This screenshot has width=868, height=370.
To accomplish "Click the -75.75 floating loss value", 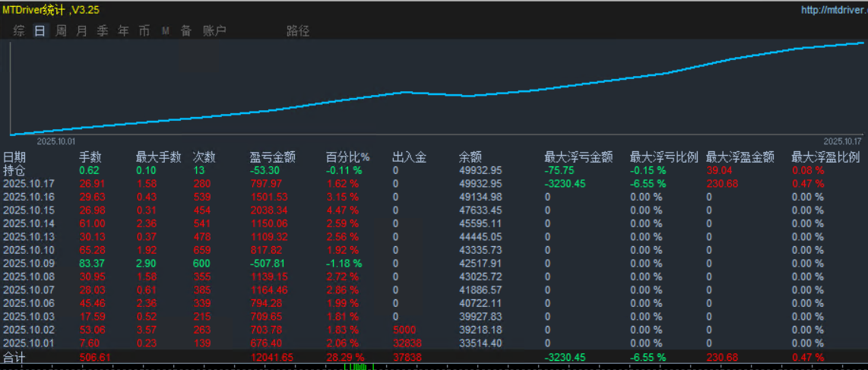I will click(x=559, y=170).
